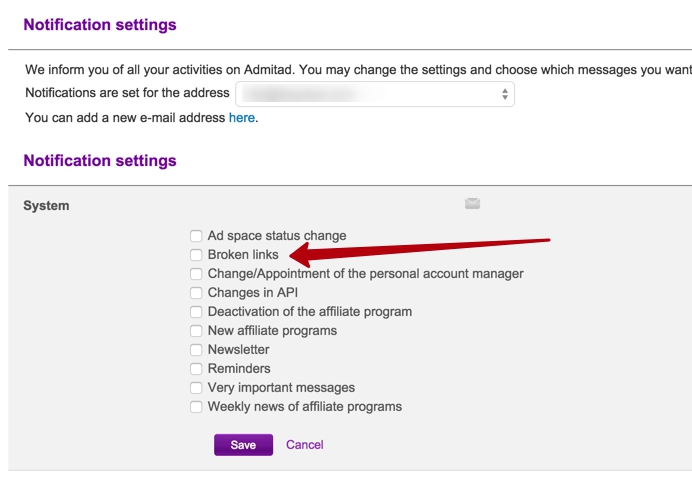Check the Broken links checkbox
692x479 pixels.
(x=196, y=255)
